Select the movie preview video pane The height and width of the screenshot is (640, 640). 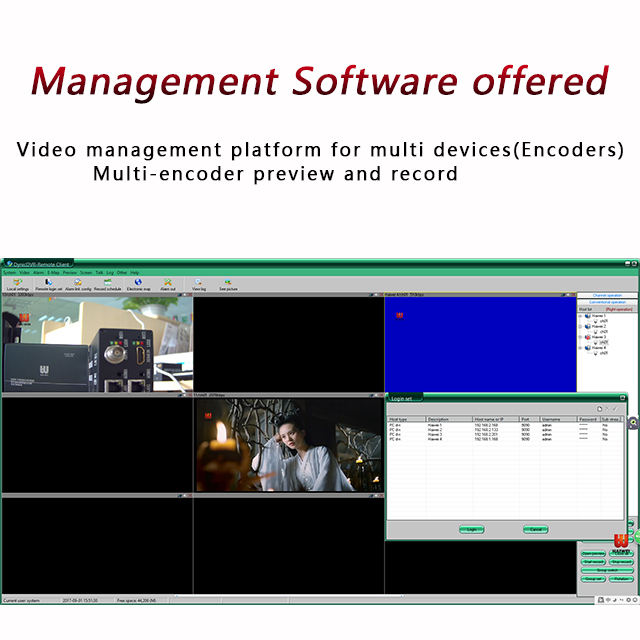[x=289, y=445]
